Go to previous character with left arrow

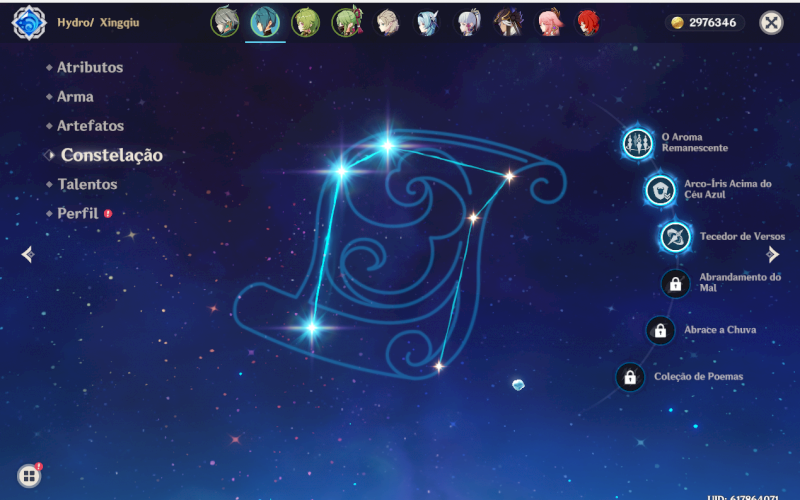tap(28, 255)
